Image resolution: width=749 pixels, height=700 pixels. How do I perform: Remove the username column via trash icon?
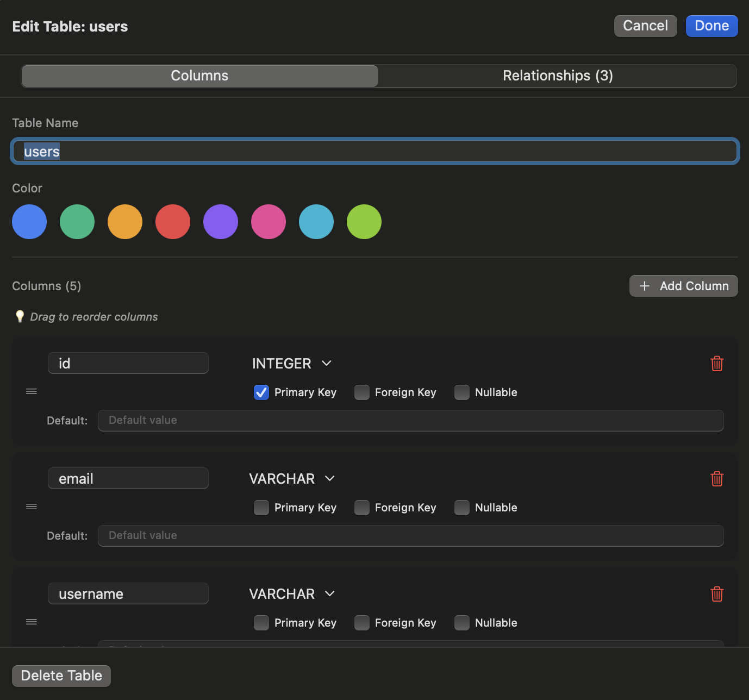pyautogui.click(x=717, y=594)
